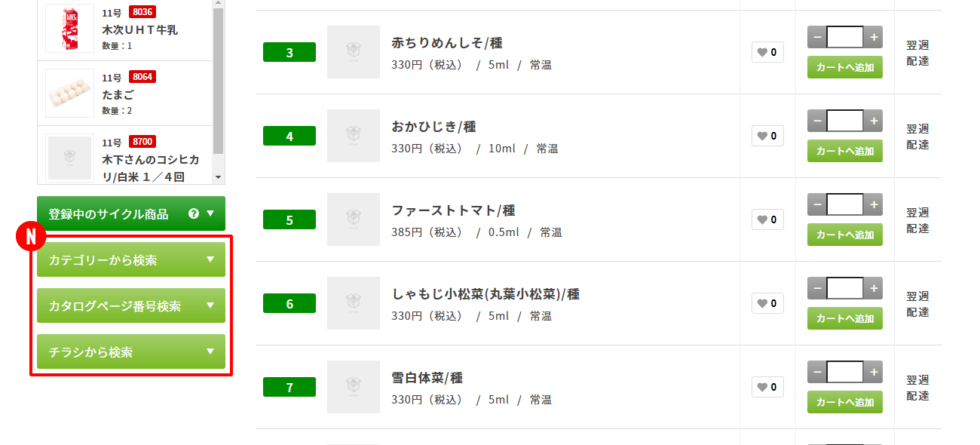The image size is (980, 445).
Task: Click plus button for ファーストトマト/種 quantity
Action: (874, 204)
